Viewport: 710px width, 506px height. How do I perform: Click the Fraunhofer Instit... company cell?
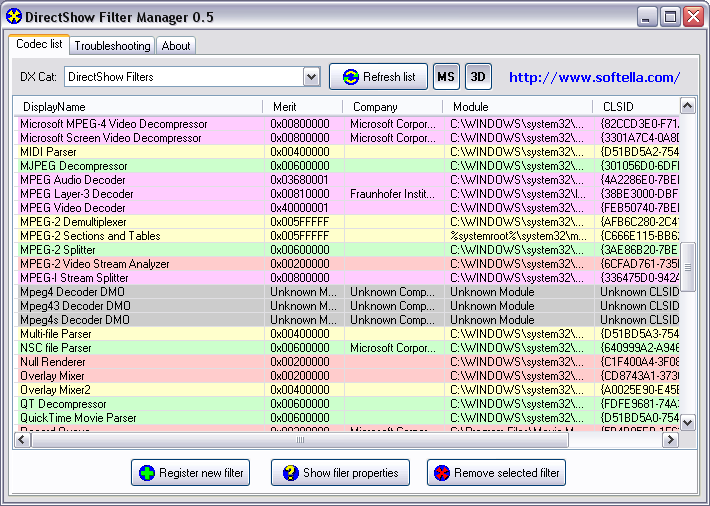[393, 194]
